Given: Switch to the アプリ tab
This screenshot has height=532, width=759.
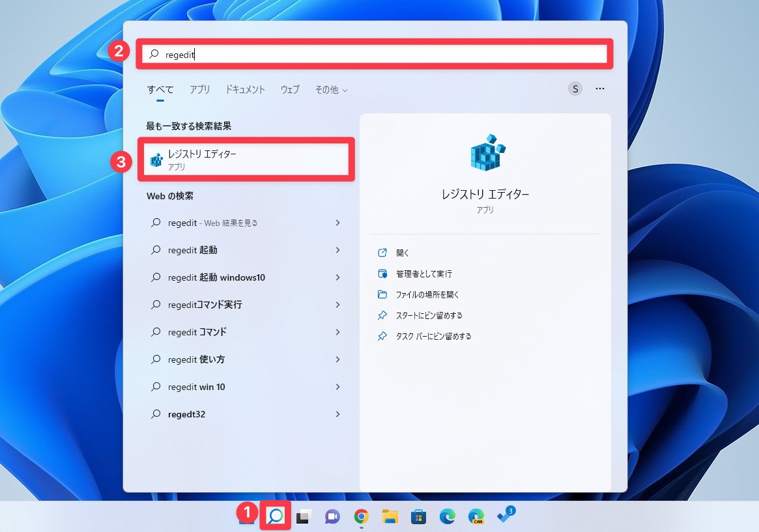Looking at the screenshot, I should pyautogui.click(x=199, y=89).
